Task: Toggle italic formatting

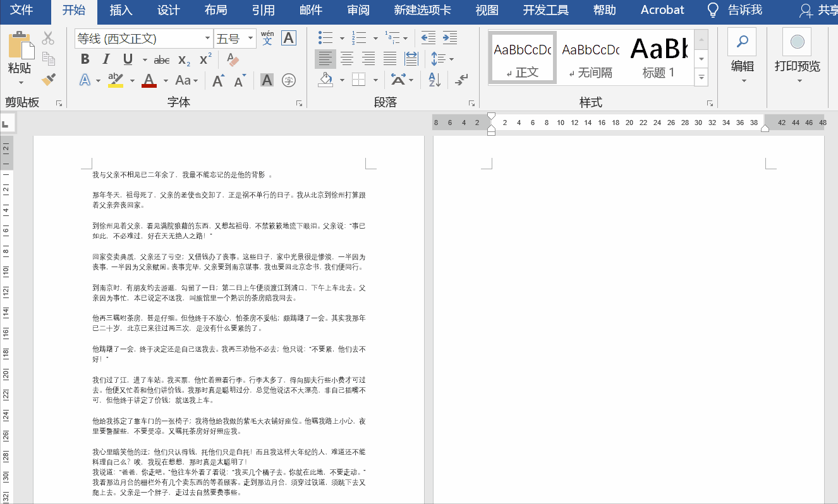Action: point(105,59)
